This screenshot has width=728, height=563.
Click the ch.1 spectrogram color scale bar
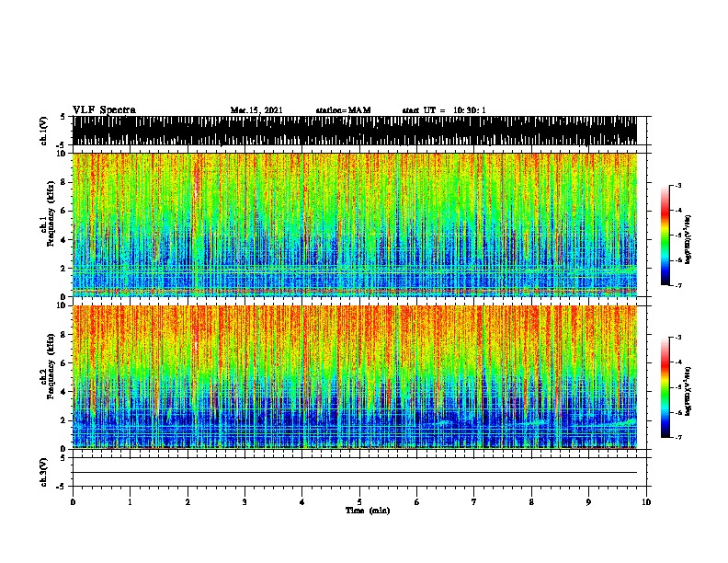click(665, 236)
